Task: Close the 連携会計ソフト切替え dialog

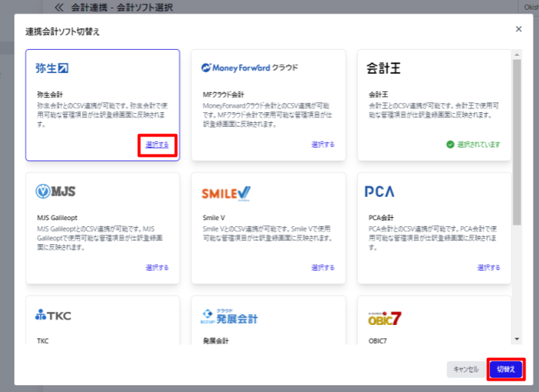Action: pos(519,29)
